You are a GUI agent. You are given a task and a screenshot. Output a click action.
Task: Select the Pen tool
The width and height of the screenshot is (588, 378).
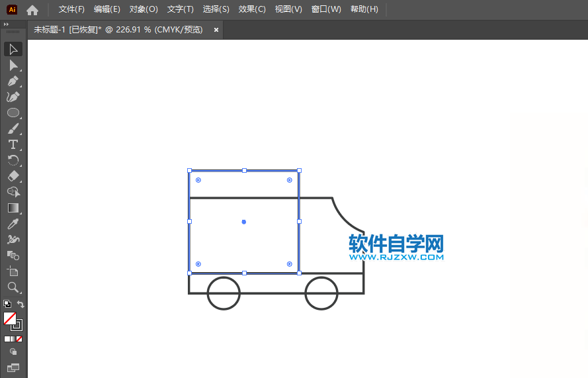click(x=13, y=81)
